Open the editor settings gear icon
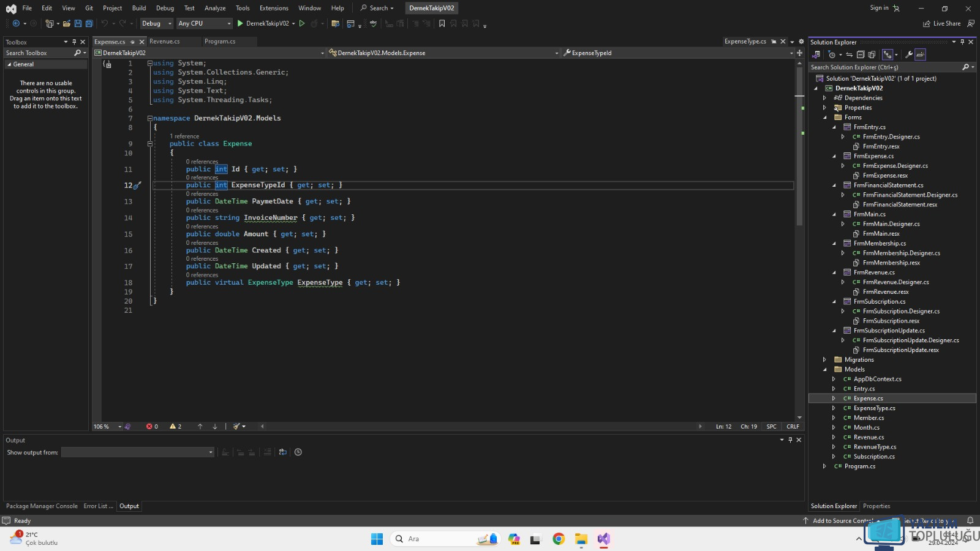The height and width of the screenshot is (551, 980). 801,42
